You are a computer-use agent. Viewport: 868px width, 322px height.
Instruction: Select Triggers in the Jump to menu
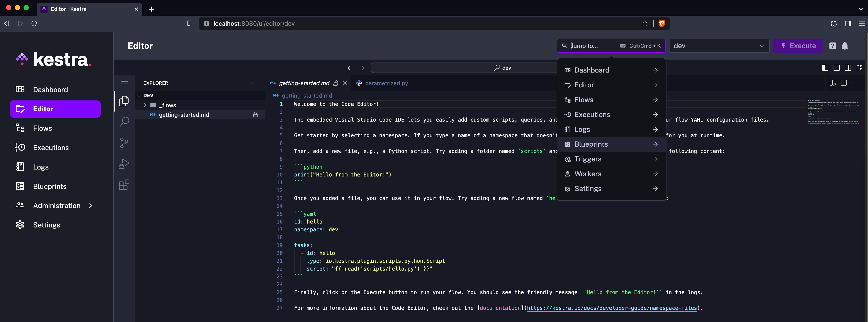click(611, 159)
